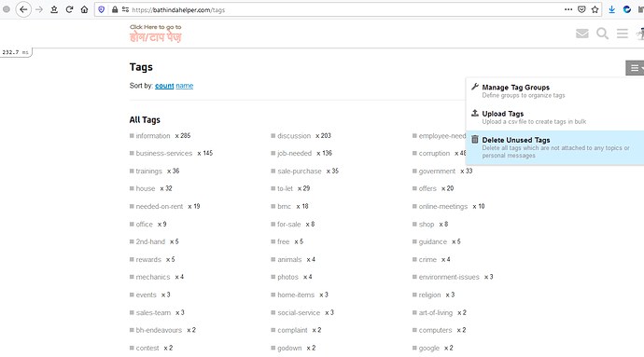Open the information tag
This screenshot has width=644, height=357.
(x=153, y=136)
